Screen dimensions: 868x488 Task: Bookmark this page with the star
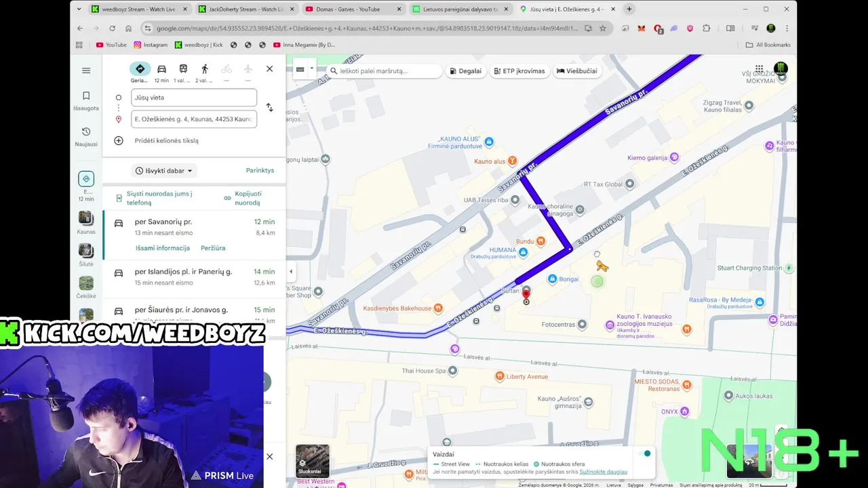(x=603, y=28)
